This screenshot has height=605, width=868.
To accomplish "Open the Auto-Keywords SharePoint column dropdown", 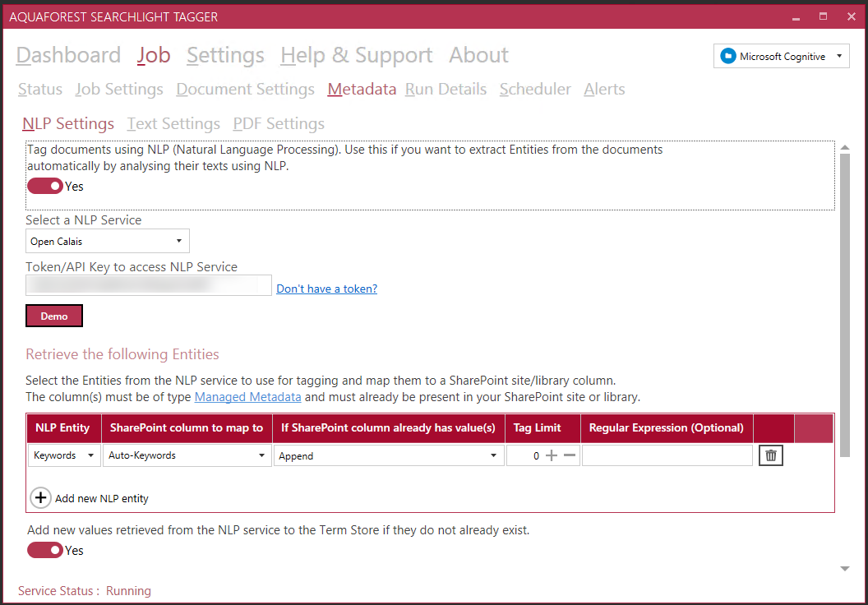I will (187, 455).
